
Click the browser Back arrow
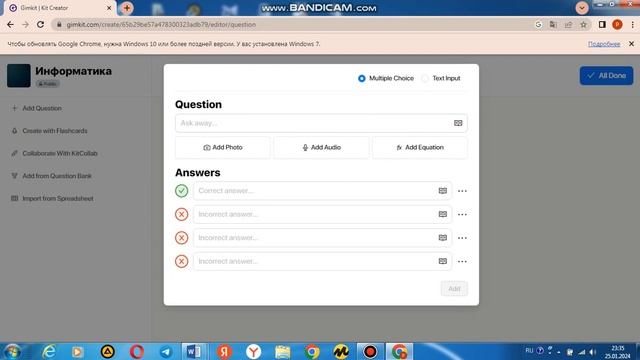(10, 24)
